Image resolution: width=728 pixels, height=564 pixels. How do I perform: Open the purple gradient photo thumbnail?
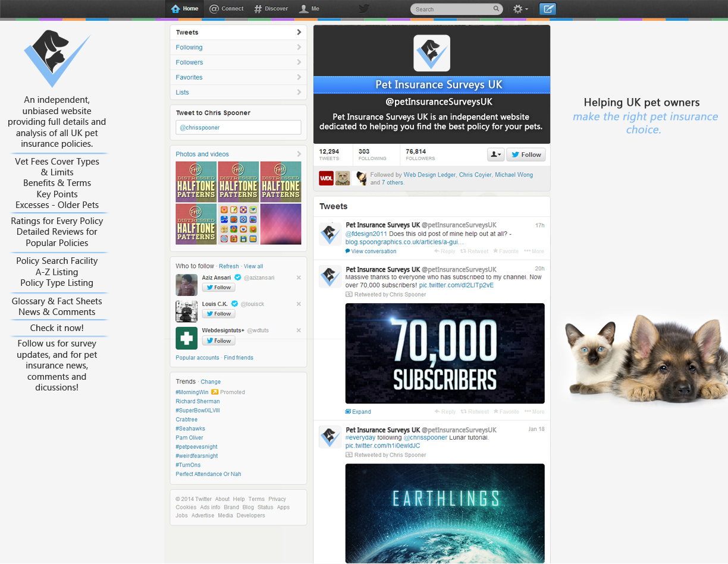[x=281, y=224]
